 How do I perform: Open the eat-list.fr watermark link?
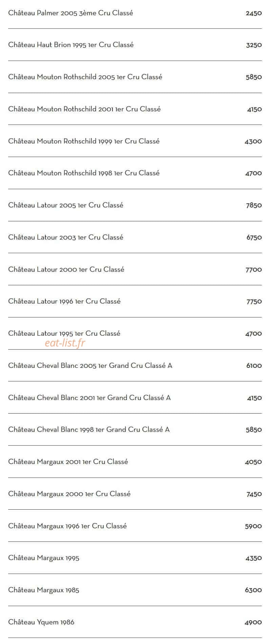[x=65, y=343]
